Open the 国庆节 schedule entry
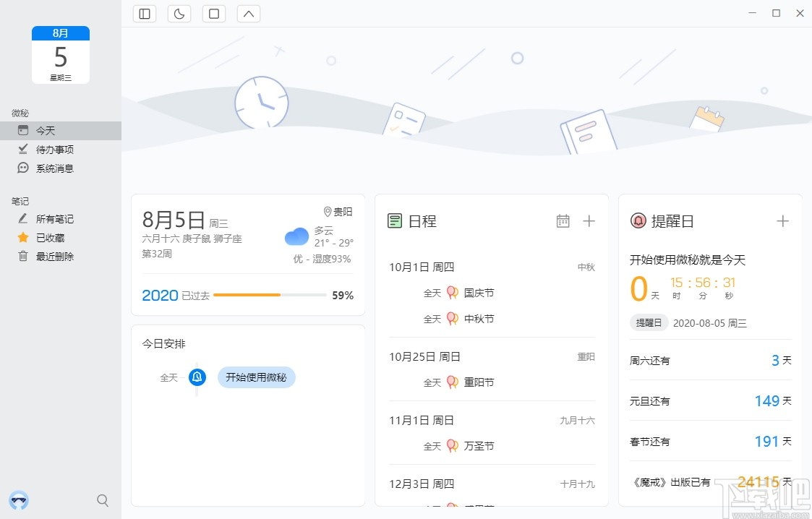The height and width of the screenshot is (519, 812). click(x=479, y=293)
